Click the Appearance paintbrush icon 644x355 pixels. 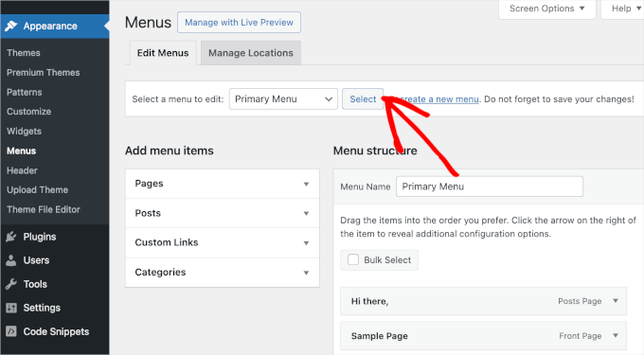pyautogui.click(x=11, y=26)
